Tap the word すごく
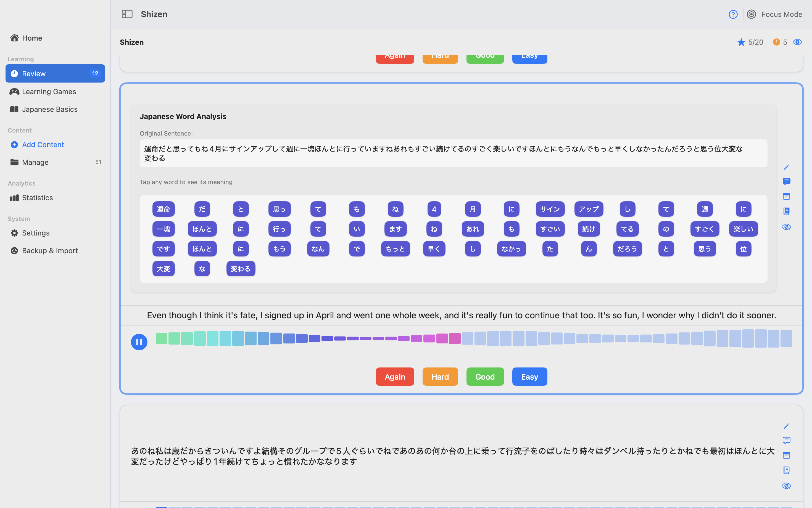This screenshot has height=508, width=812. click(x=705, y=229)
